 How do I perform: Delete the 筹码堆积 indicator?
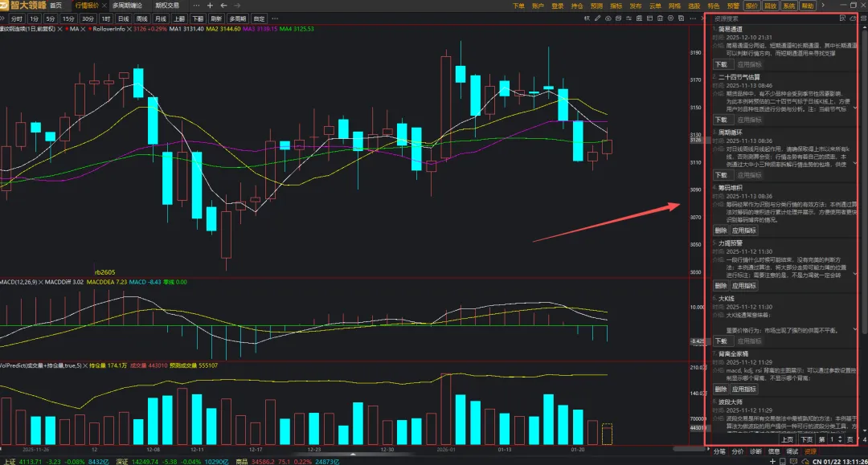tap(721, 230)
